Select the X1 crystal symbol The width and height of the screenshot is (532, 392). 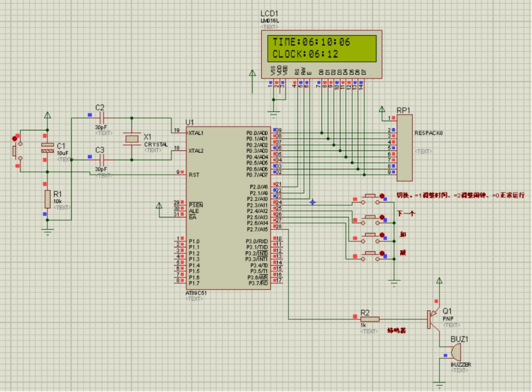[132, 139]
